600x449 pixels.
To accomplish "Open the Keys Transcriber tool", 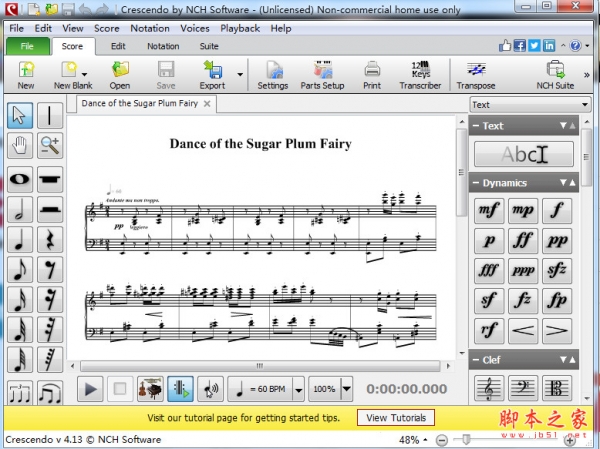I will pos(420,75).
